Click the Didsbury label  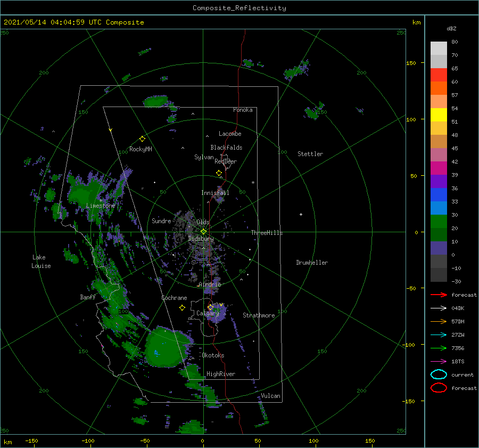tap(201, 239)
